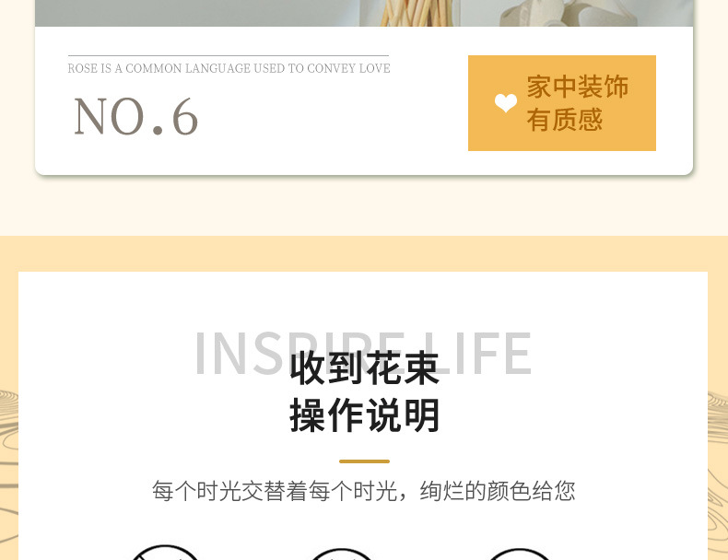Image resolution: width=728 pixels, height=560 pixels.
Task: Click the 操作说明 heading
Action: (365, 415)
